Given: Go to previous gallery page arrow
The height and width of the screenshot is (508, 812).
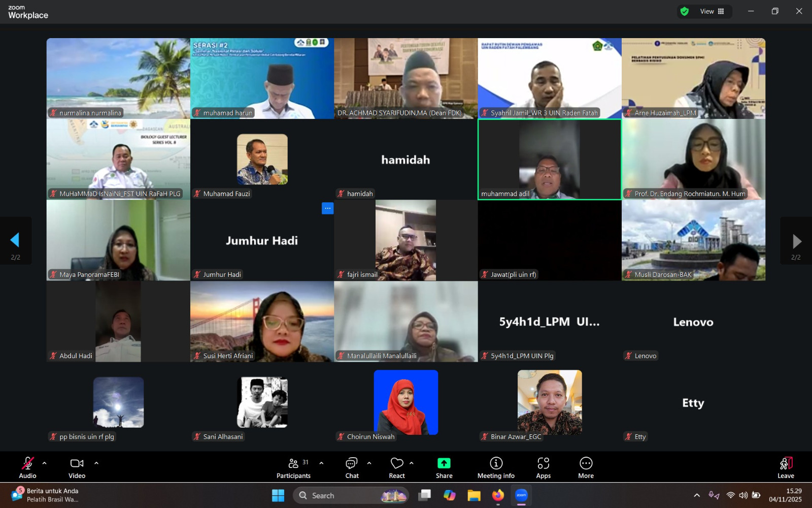Looking at the screenshot, I should pos(15,240).
